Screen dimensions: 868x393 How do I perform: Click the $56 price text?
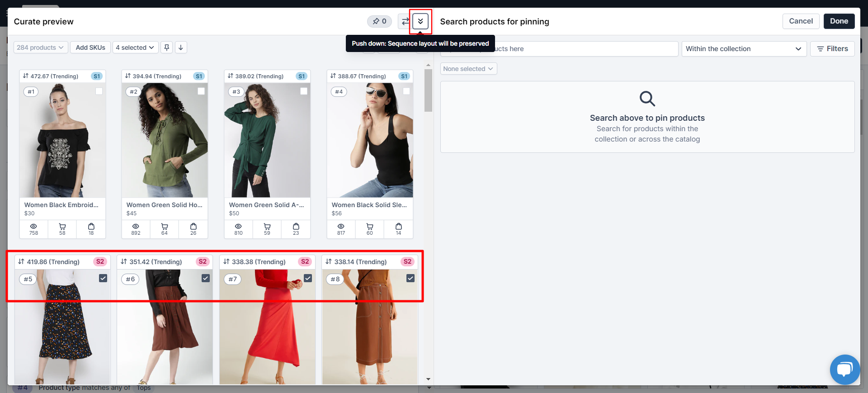click(x=337, y=213)
